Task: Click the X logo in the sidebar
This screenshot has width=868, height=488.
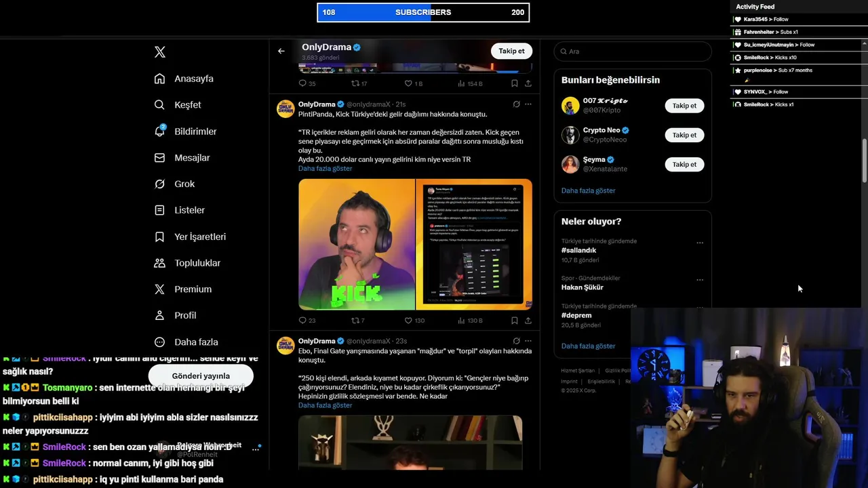Action: click(160, 52)
